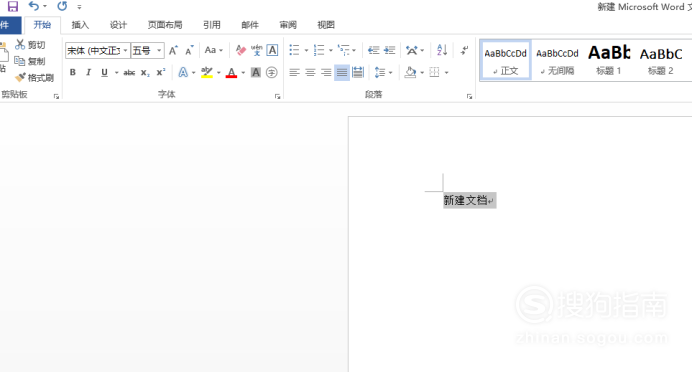This screenshot has height=372, width=692.
Task: Open the font name combo box
Action: point(98,51)
